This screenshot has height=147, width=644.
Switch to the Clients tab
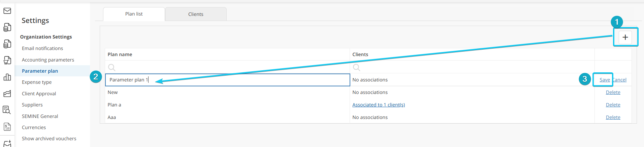coord(196,14)
